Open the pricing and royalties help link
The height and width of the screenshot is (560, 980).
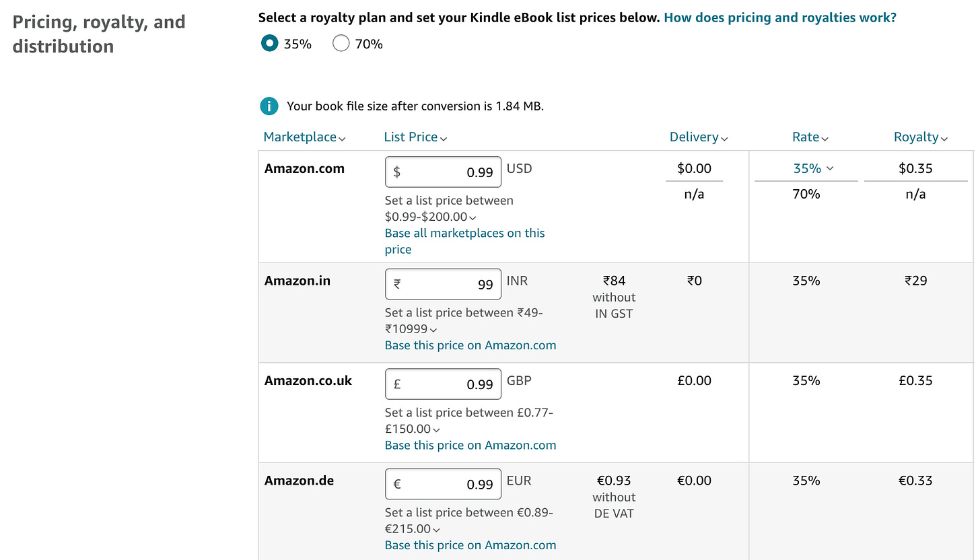(x=779, y=18)
